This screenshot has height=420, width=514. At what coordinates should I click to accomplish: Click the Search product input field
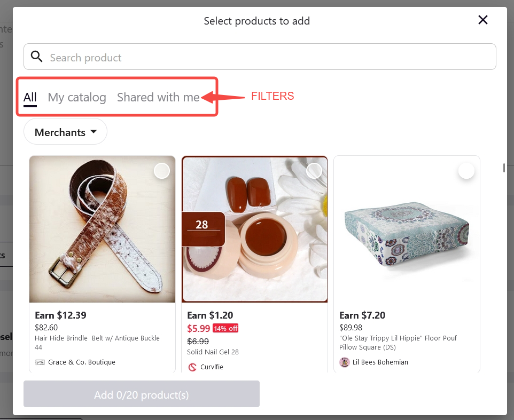click(x=214, y=56)
